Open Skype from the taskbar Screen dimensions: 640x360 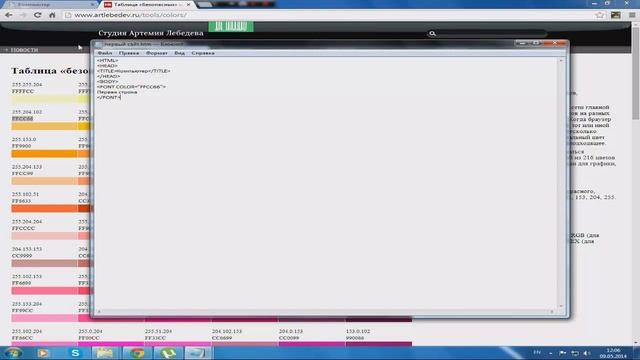(x=75, y=353)
